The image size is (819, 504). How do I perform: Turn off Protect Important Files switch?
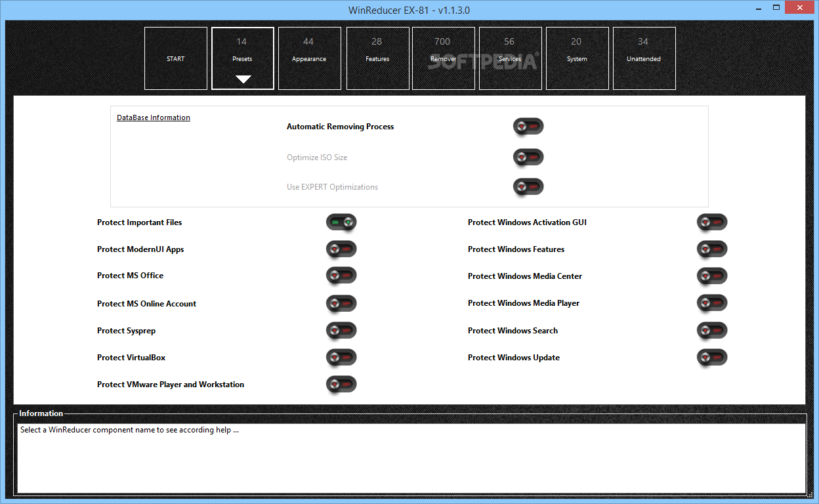click(341, 222)
